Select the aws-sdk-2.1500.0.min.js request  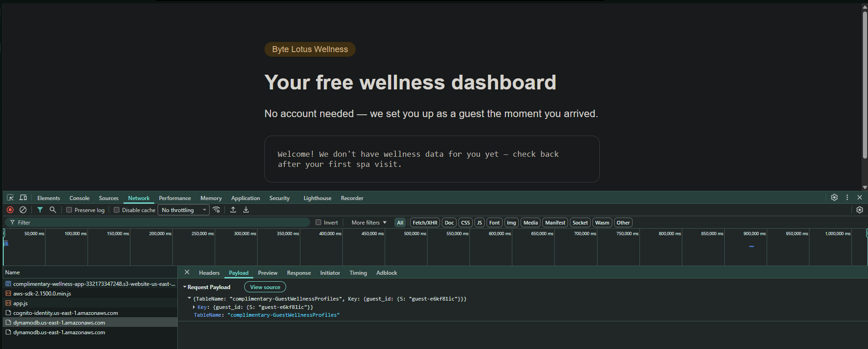90,294
